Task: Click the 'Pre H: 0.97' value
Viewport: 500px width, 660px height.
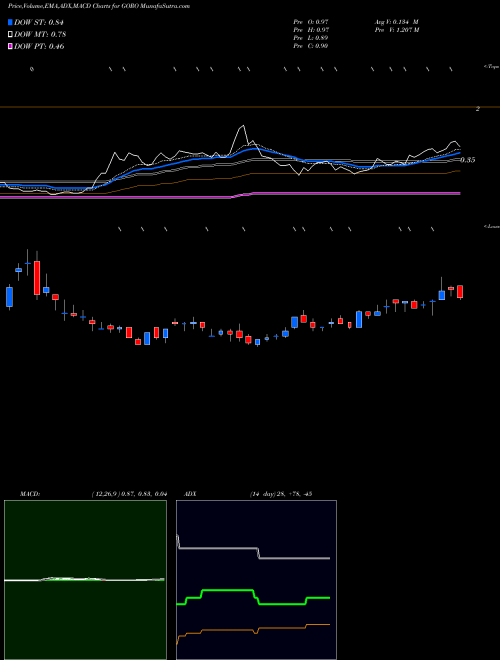Action: (311, 30)
